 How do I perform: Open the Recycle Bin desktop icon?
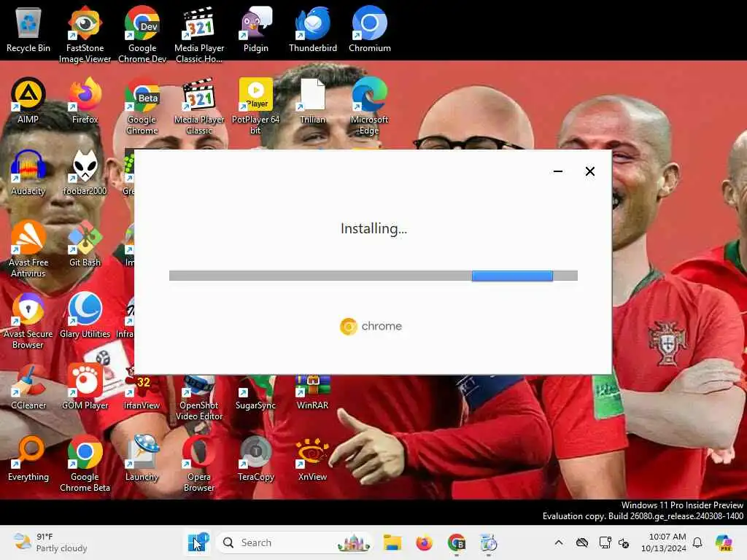tap(28, 29)
